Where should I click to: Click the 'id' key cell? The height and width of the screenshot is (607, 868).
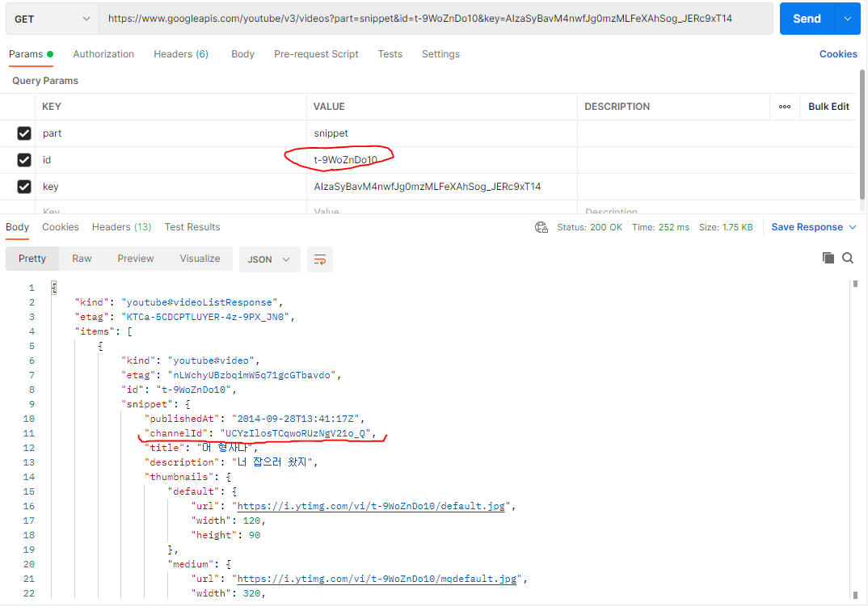[x=171, y=160]
